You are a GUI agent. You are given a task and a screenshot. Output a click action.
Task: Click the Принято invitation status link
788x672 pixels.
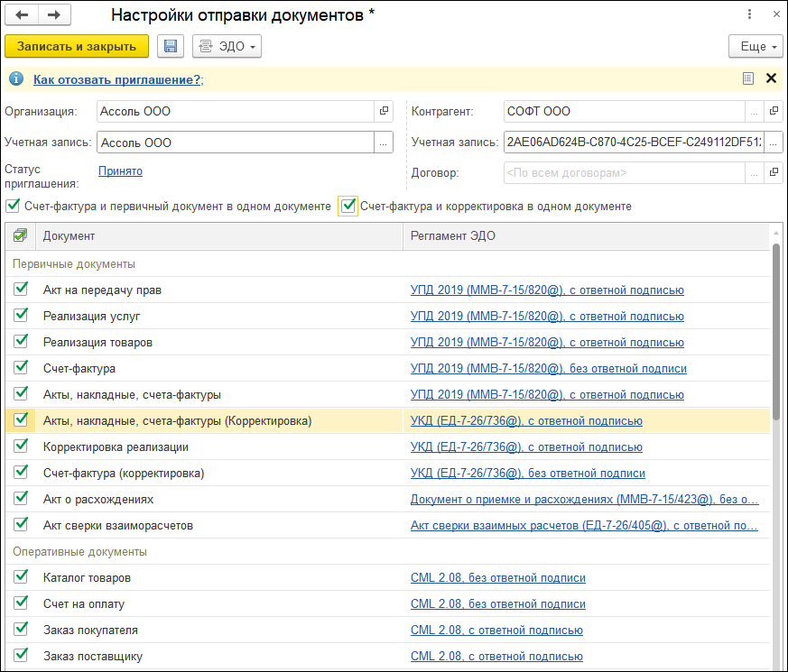tap(119, 170)
